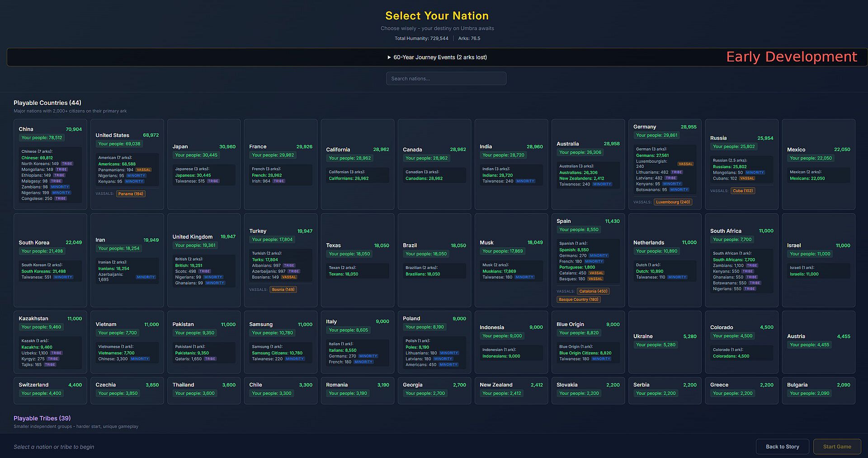Viewport: 868px width, 458px height.
Task: Click the Playable Tribes (39) heading
Action: coord(42,418)
